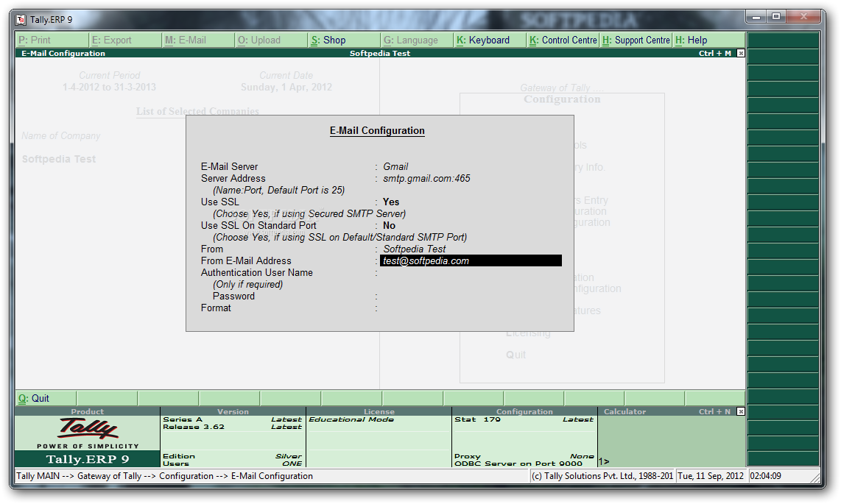Open the Control Centre button

tap(563, 40)
